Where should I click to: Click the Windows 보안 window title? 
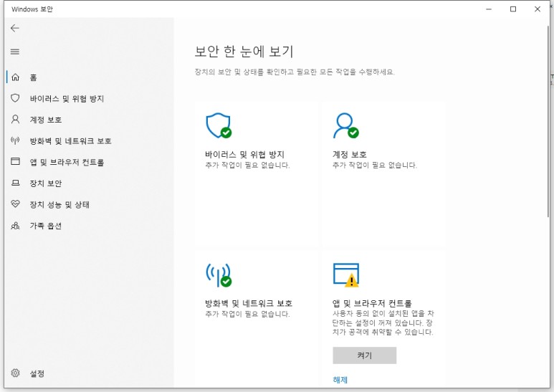[32, 9]
